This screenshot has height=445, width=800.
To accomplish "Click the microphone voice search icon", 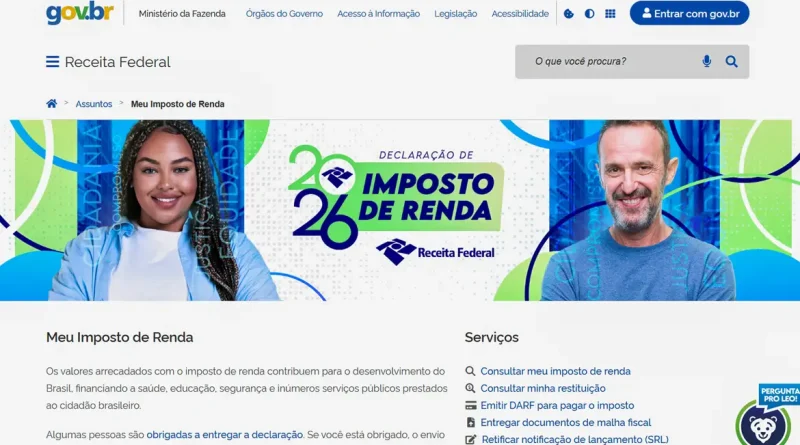I will click(707, 62).
